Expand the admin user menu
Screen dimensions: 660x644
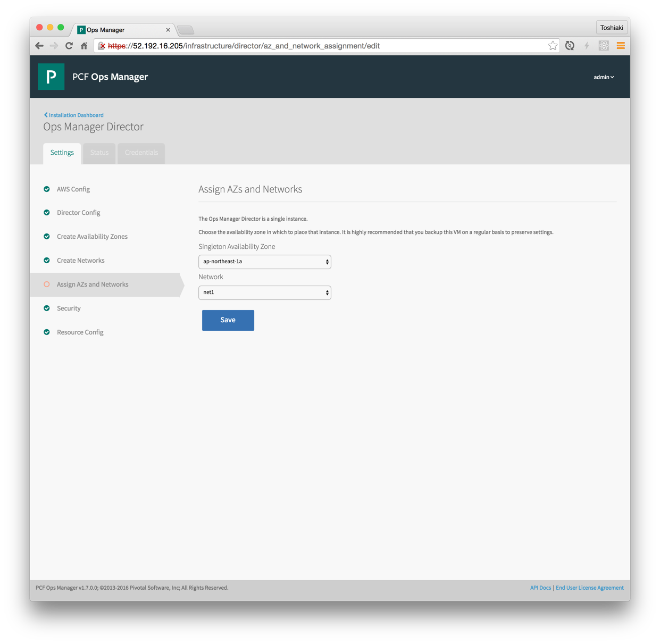604,77
